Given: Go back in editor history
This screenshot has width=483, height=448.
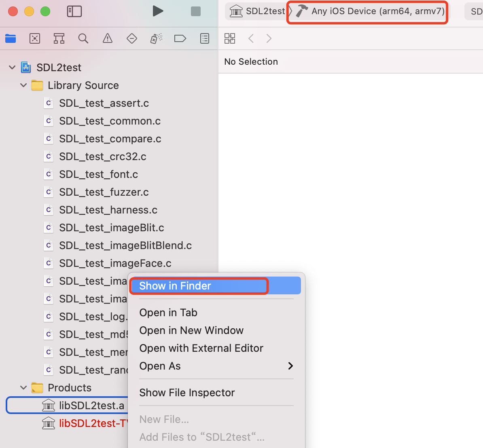Looking at the screenshot, I should pos(251,38).
